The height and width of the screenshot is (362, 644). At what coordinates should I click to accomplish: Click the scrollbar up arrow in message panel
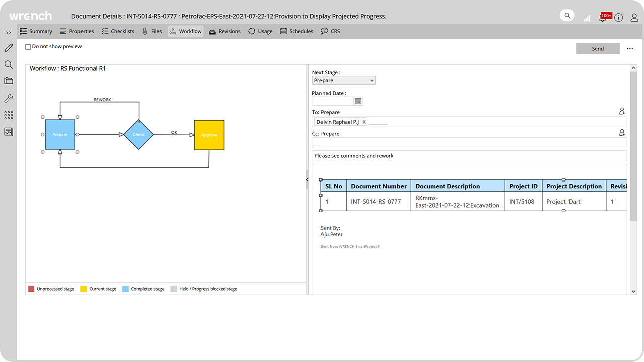(633, 68)
